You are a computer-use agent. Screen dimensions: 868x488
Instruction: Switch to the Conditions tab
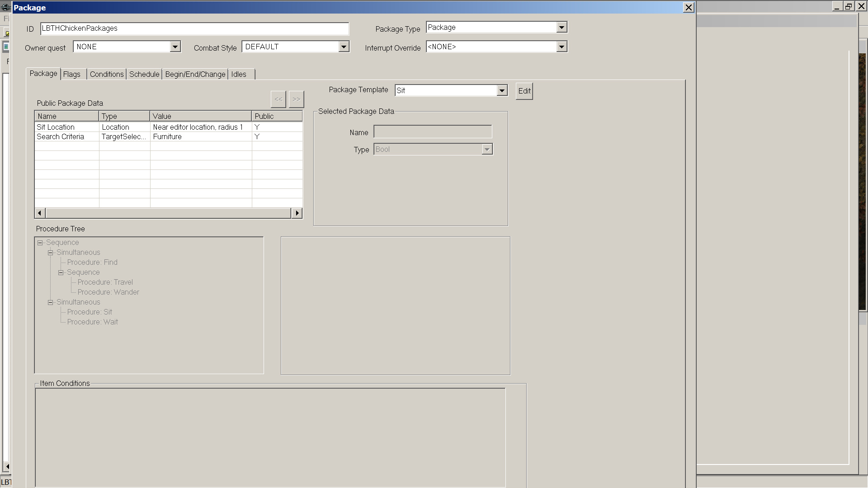point(107,74)
